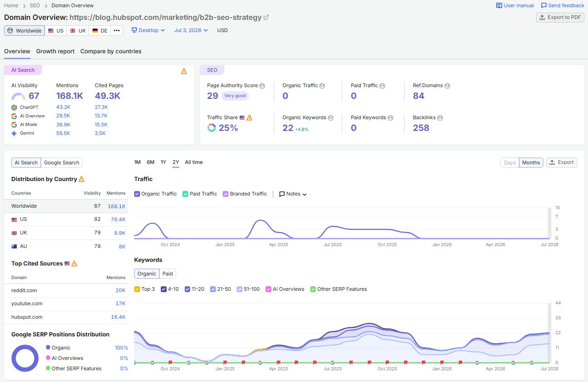588x382 pixels.
Task: Select the Google Search tab
Action: 61,163
